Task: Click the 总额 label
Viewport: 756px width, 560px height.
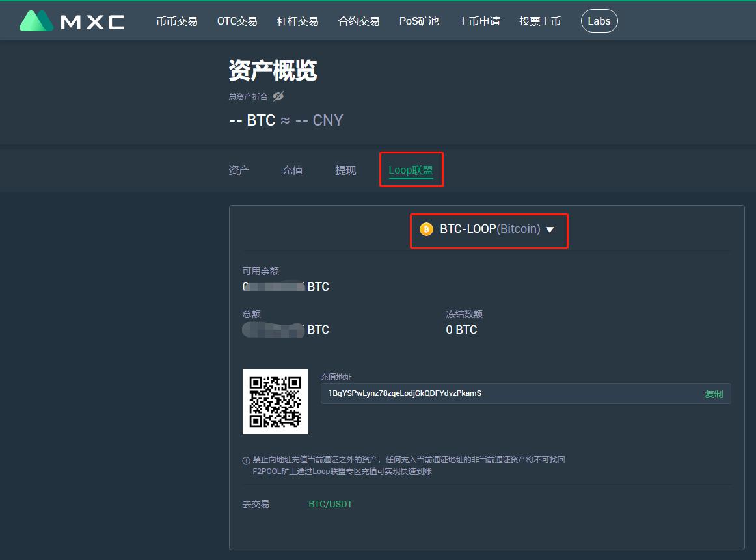Action: click(251, 314)
